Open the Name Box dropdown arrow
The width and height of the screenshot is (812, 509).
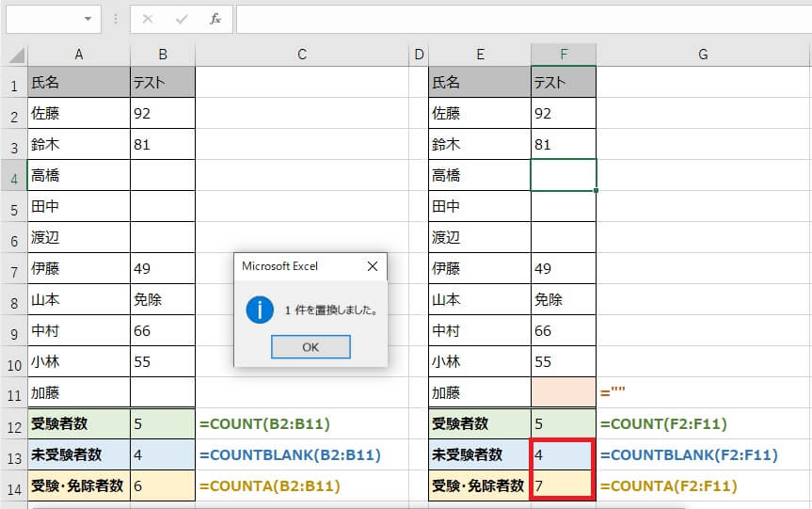[88, 19]
